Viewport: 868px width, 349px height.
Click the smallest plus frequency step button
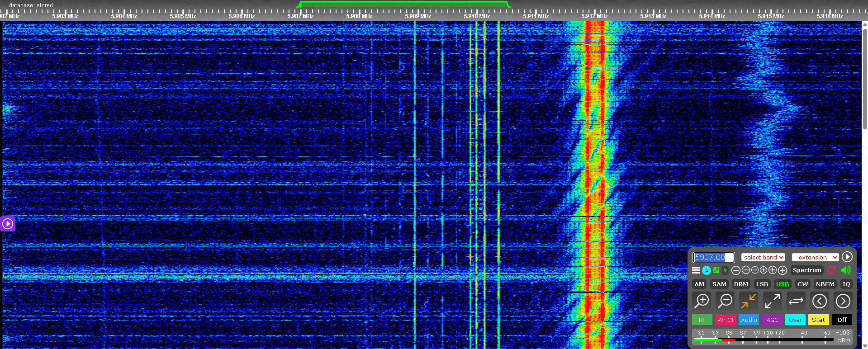click(764, 270)
